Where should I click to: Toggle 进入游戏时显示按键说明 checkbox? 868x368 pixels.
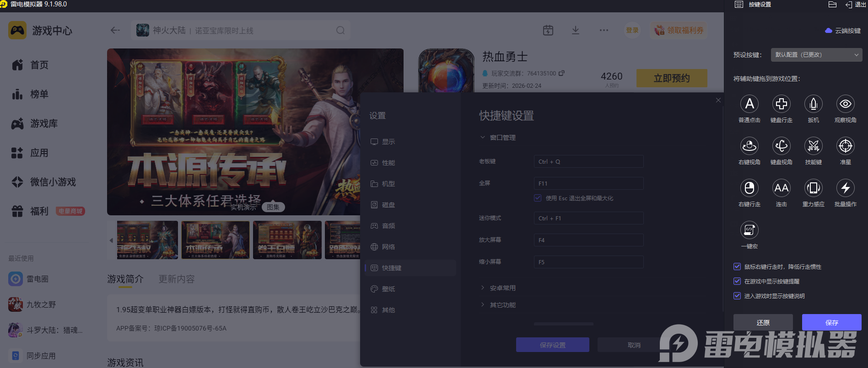coord(737,296)
